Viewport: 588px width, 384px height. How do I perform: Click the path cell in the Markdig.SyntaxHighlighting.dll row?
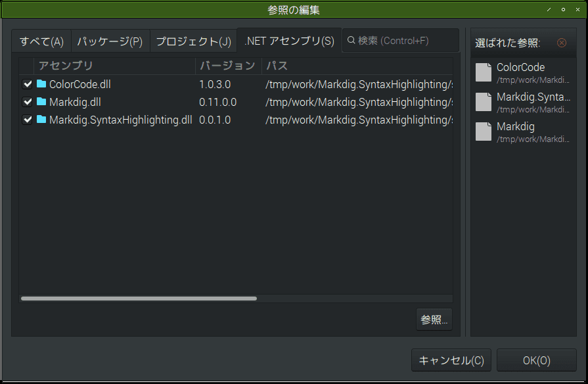(359, 120)
